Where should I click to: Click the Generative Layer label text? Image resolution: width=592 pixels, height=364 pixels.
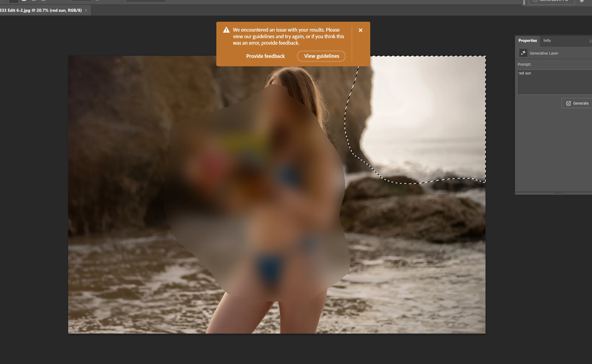544,53
